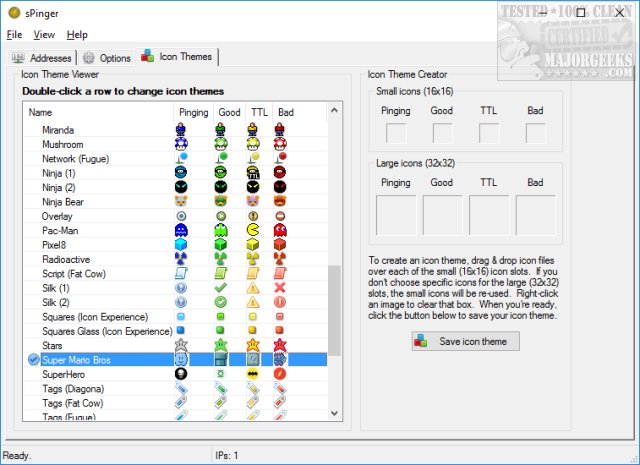Select the Mushroom theme row
640x465 pixels.
coord(176,144)
